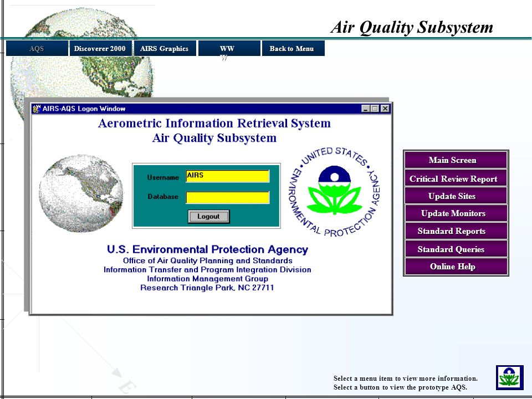Click 'Information Management Group' text

click(x=208, y=279)
